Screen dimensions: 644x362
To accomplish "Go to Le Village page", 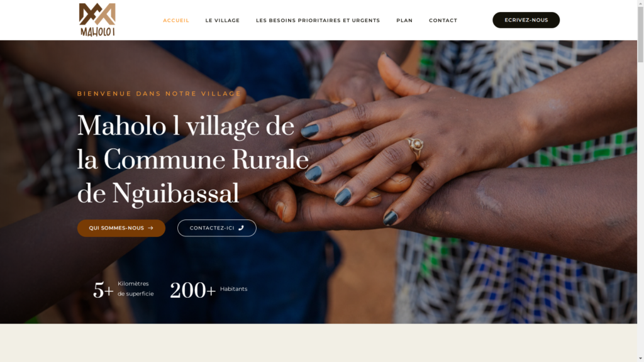I will (222, 20).
